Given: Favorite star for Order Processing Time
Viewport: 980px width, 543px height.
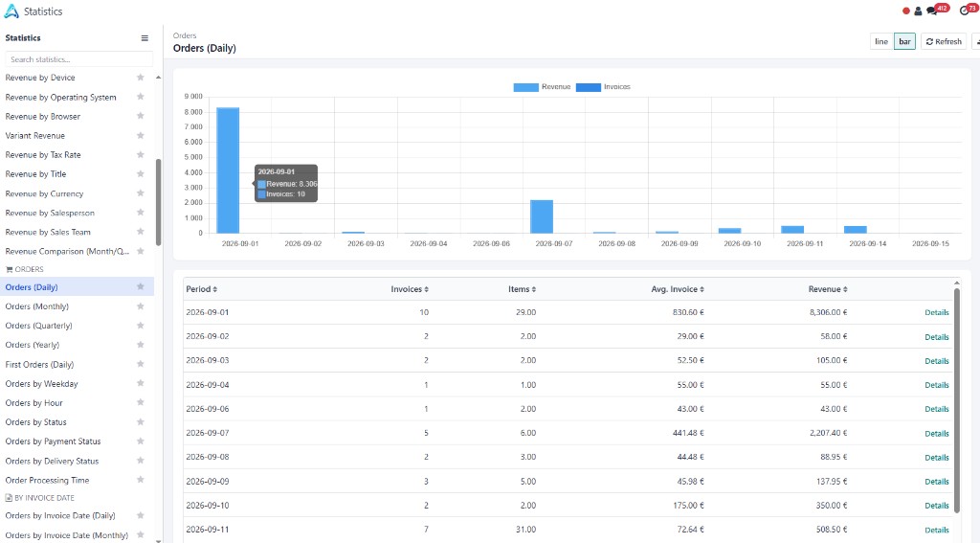Looking at the screenshot, I should point(140,480).
